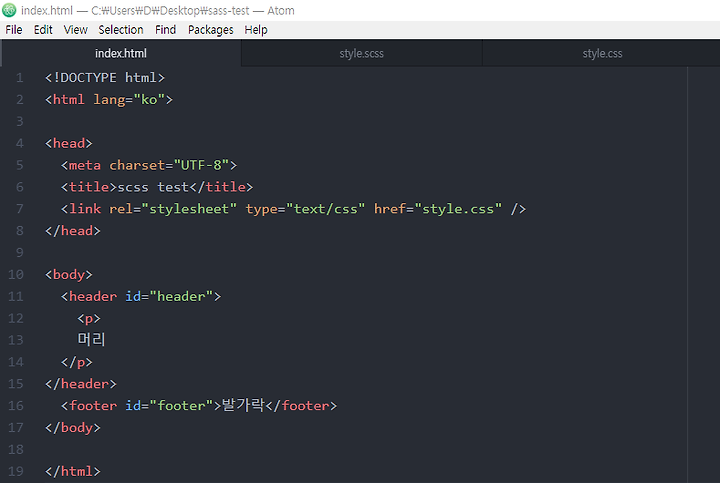Screen dimensions: 720x483
Task: Click the charset="UTF-8" attribute
Action: [169, 165]
